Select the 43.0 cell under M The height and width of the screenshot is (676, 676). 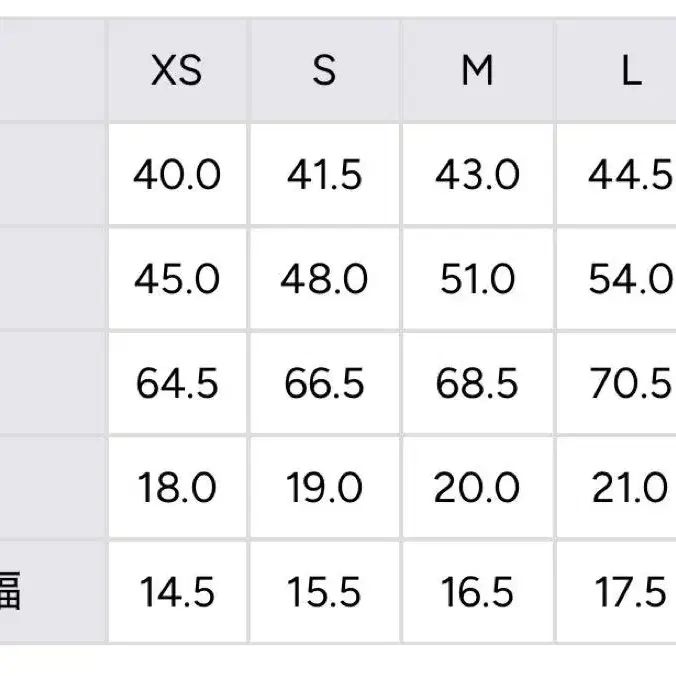coord(477,176)
